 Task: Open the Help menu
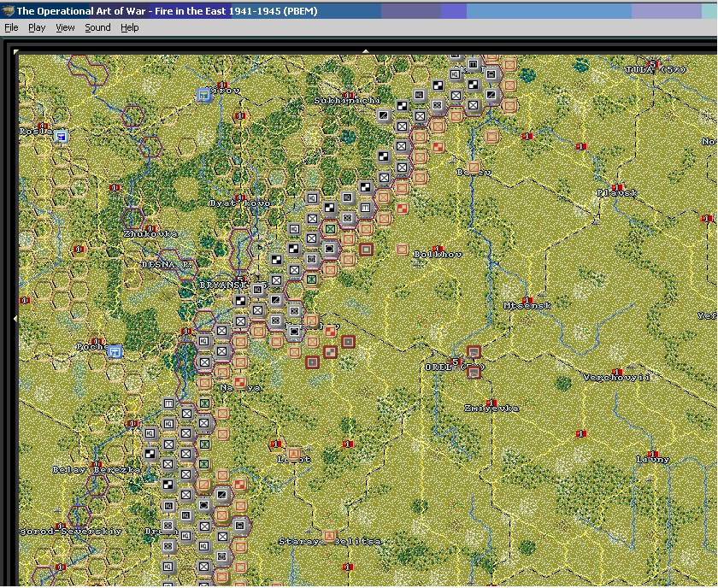tap(130, 27)
